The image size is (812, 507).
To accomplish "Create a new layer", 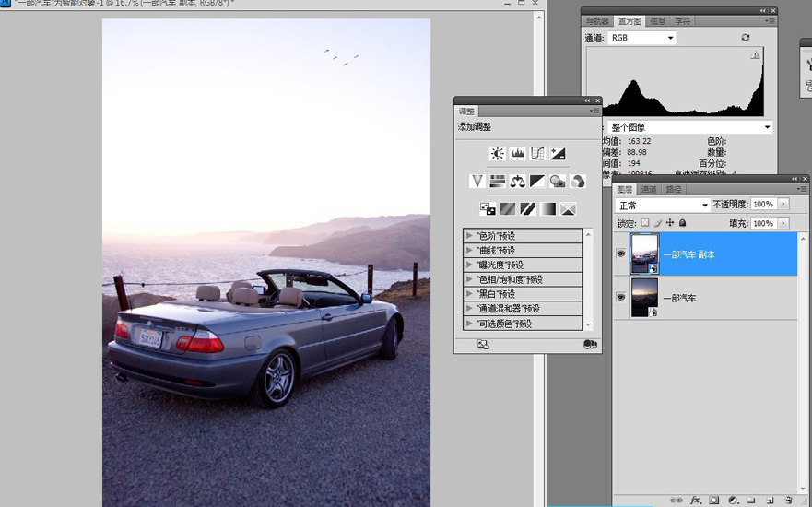I will [770, 500].
